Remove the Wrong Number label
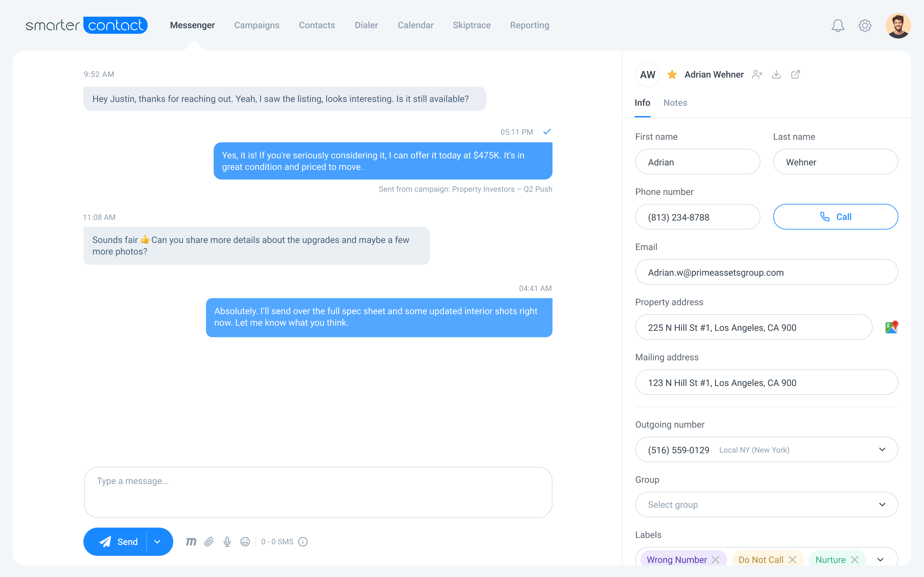Image resolution: width=924 pixels, height=577 pixels. 715,559
